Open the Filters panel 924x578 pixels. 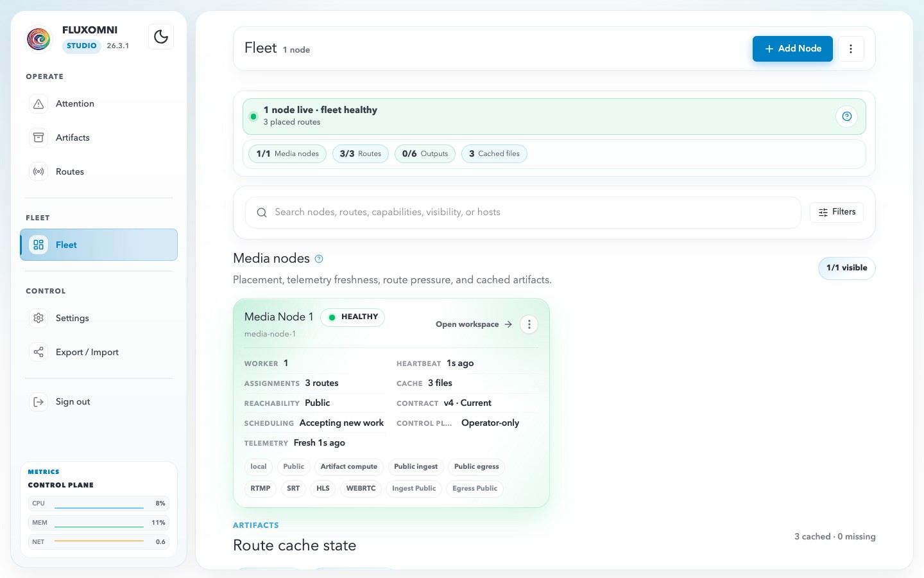point(837,212)
